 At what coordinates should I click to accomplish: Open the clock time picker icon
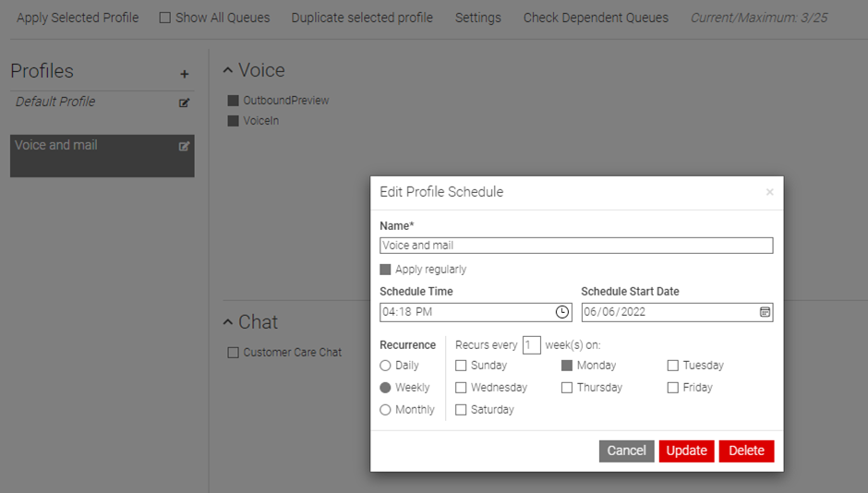[561, 312]
